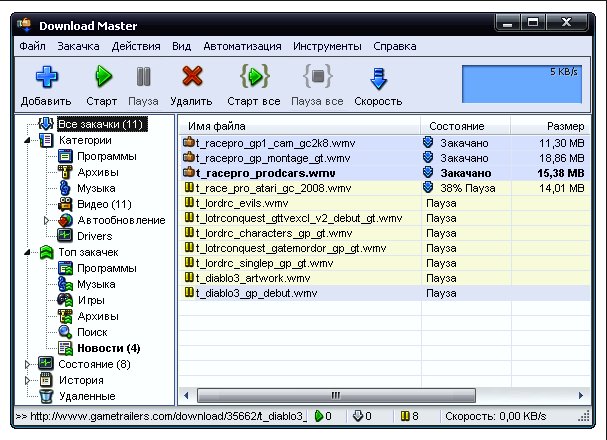Open the Вид menu
The width and height of the screenshot is (607, 440).
(182, 46)
